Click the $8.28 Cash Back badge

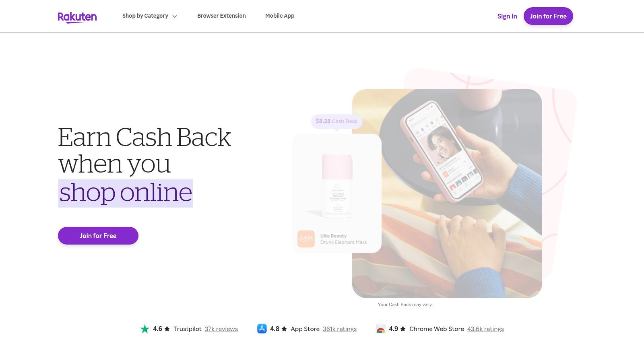336,121
